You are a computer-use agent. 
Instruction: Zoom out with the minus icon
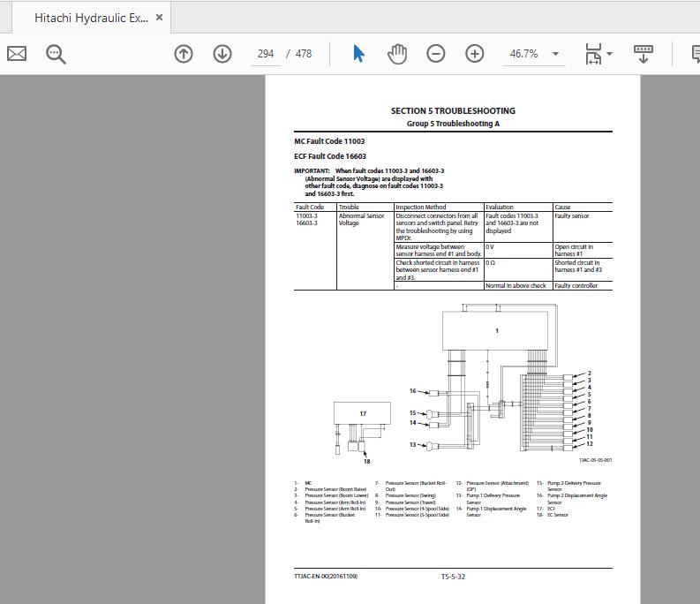click(436, 54)
